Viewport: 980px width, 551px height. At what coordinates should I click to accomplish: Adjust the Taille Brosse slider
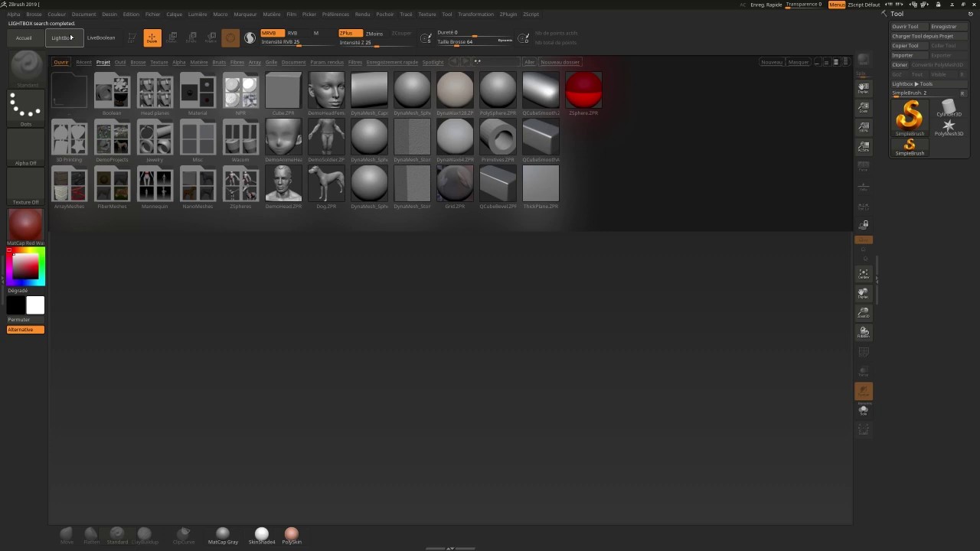coord(475,42)
